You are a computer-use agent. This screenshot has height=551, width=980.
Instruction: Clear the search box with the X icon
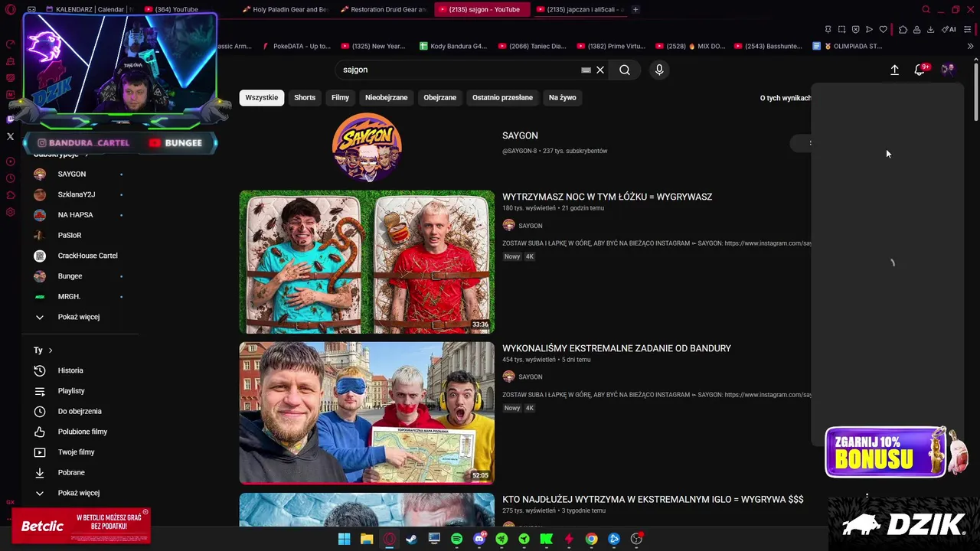[600, 70]
